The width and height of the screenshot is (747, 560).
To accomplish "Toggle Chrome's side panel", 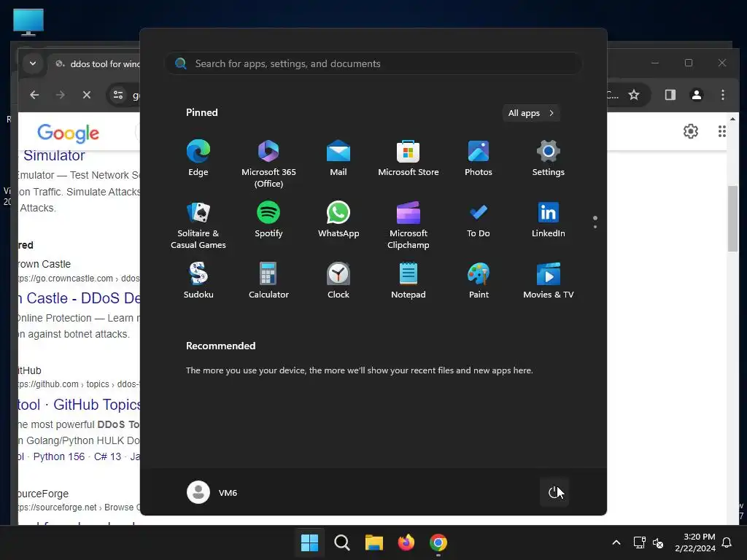I will pos(670,95).
